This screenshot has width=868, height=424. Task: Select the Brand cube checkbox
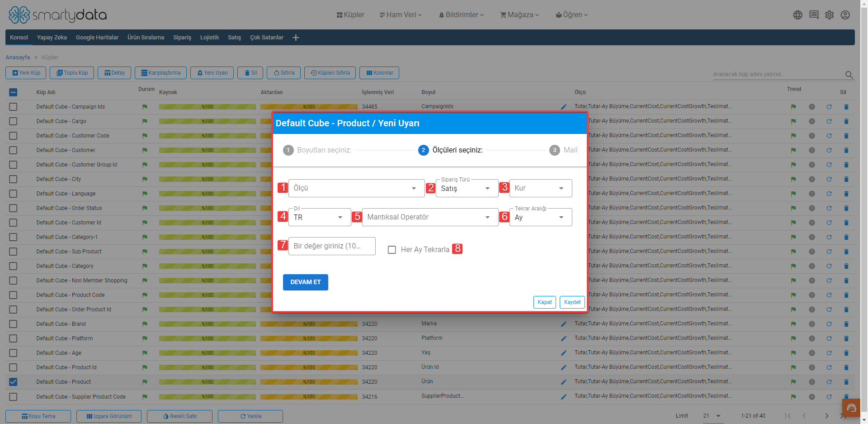click(13, 324)
